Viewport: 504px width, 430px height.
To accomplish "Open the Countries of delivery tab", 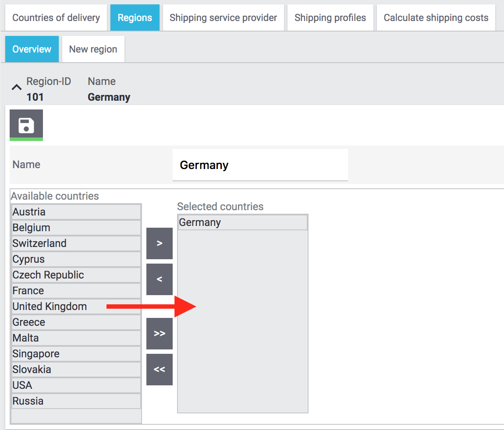I will (56, 18).
